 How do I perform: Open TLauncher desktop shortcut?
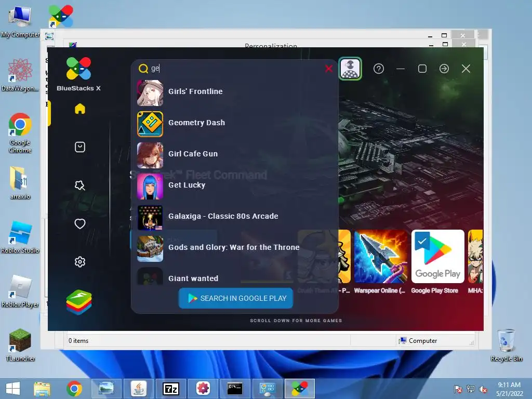point(20,345)
